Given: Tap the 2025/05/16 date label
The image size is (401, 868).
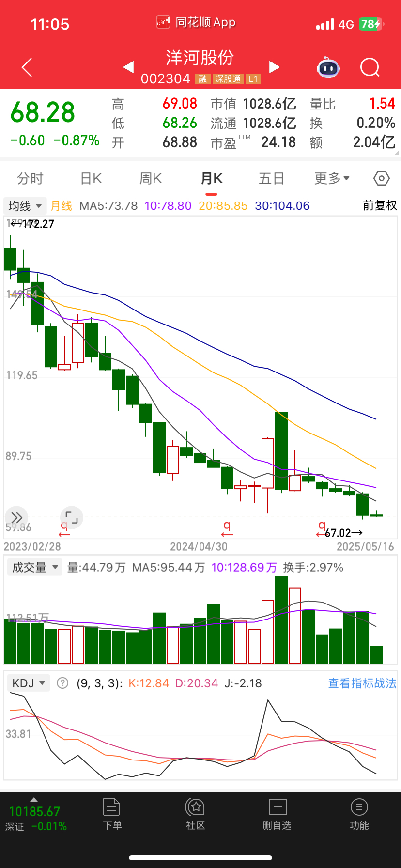Looking at the screenshot, I should [x=366, y=546].
